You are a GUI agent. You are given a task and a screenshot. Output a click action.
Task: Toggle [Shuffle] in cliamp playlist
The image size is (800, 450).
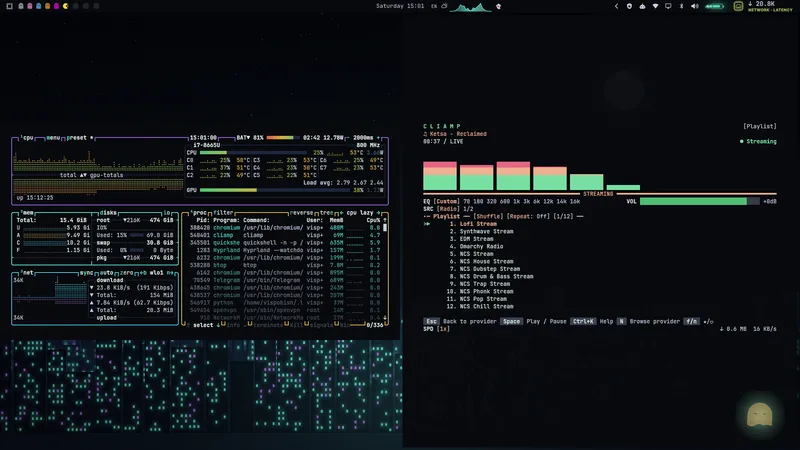488,216
